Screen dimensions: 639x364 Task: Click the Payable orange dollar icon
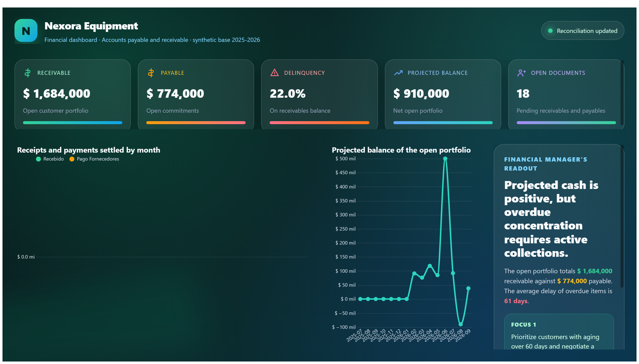pyautogui.click(x=151, y=73)
